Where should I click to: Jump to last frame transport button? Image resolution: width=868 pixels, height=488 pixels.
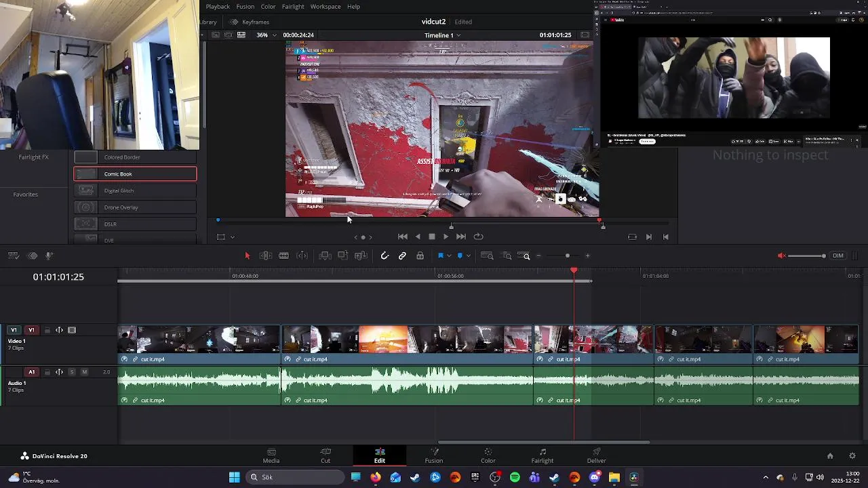pyautogui.click(x=461, y=237)
